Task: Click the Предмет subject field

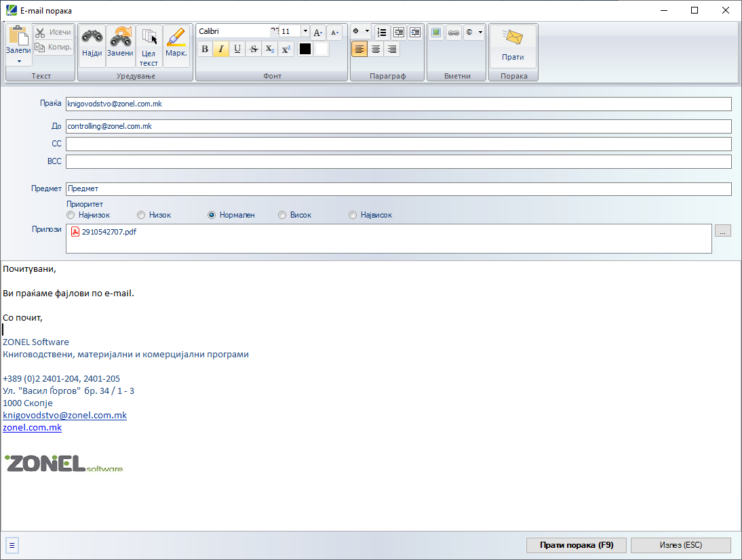Action: 398,188
